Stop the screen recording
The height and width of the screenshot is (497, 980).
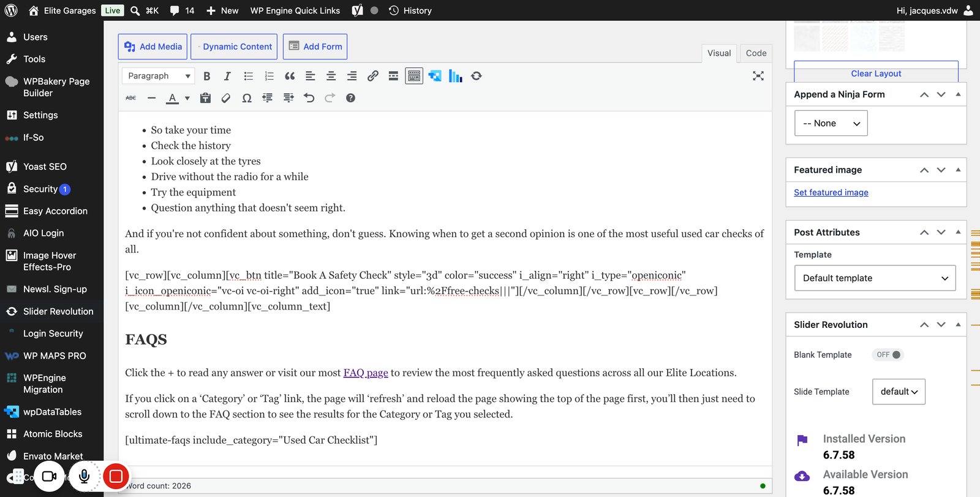click(x=116, y=476)
